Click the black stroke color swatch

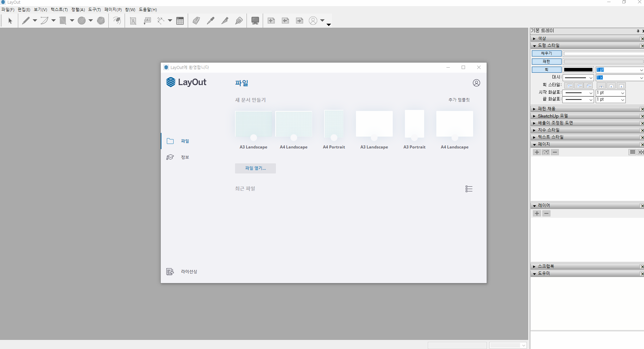tap(578, 70)
